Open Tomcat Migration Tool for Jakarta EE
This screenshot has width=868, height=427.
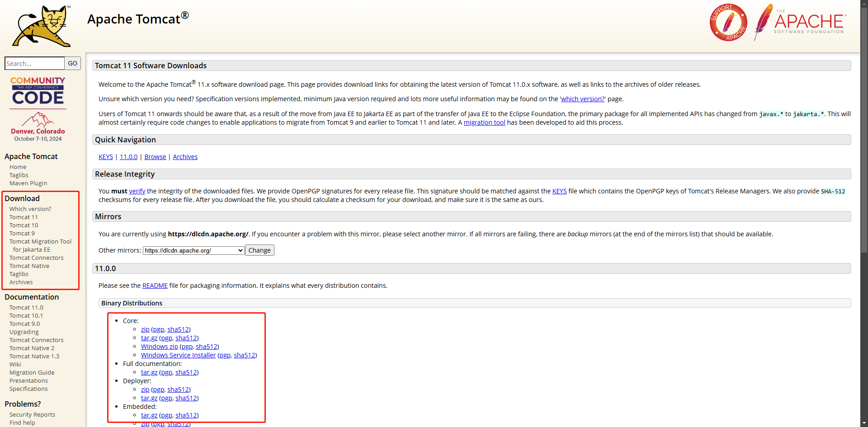pos(40,246)
